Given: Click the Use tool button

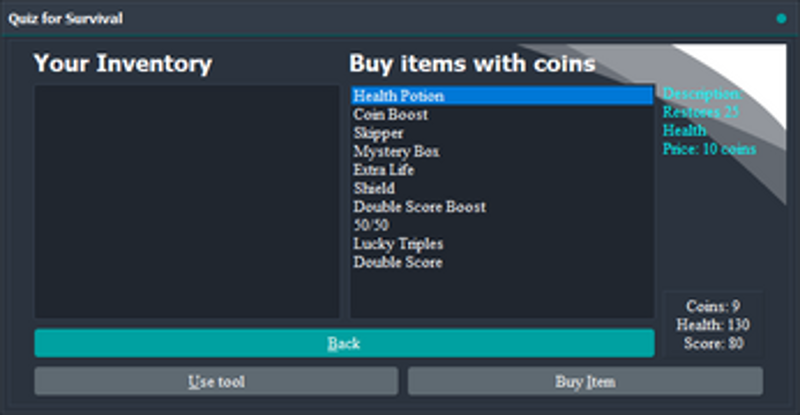Looking at the screenshot, I should [x=216, y=381].
